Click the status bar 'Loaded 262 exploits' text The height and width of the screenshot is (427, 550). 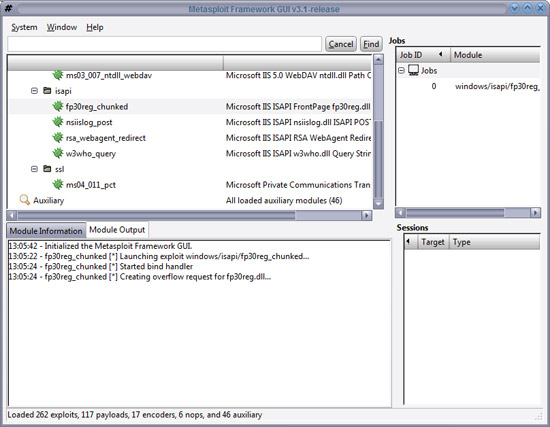coord(135,414)
